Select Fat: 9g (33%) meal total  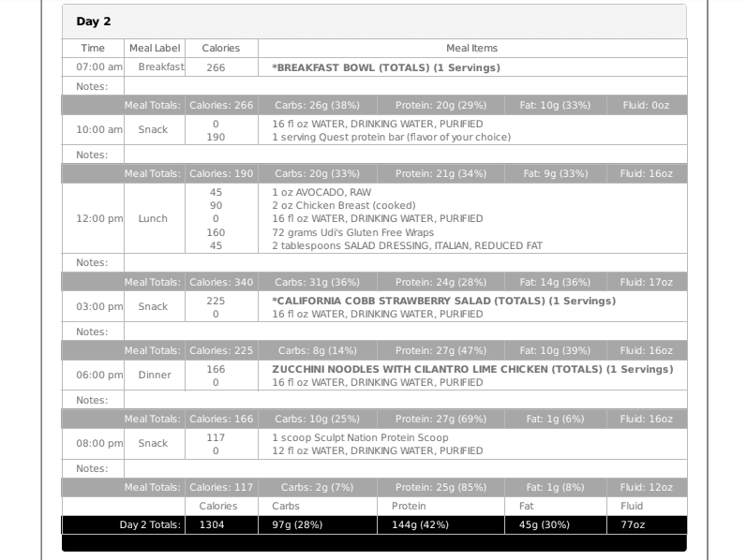tap(556, 174)
